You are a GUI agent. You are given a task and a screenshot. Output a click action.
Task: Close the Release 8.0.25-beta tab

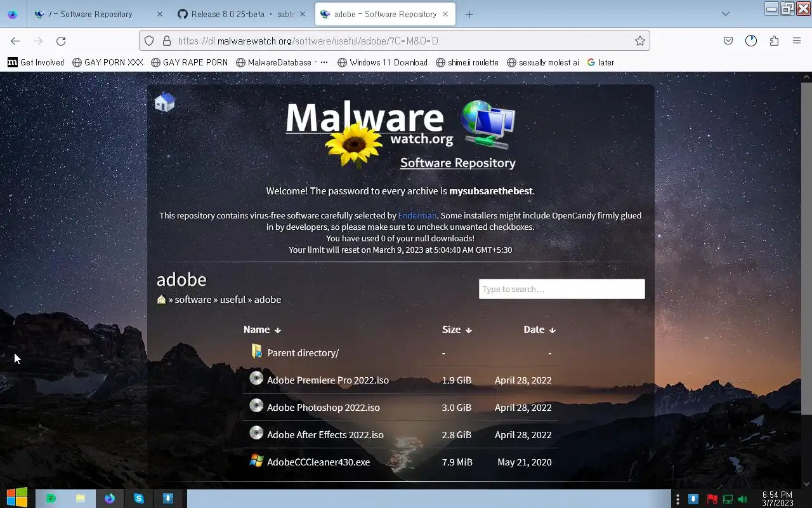303,14
